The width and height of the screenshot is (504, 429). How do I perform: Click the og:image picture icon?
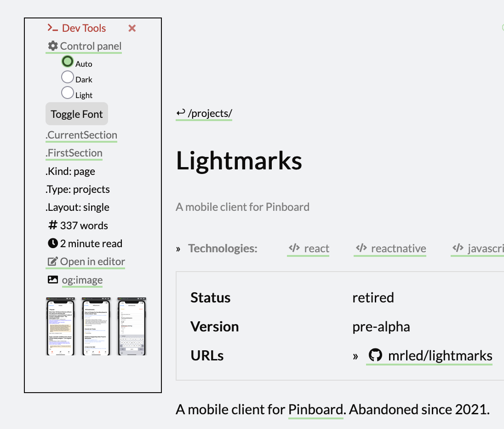coord(53,279)
